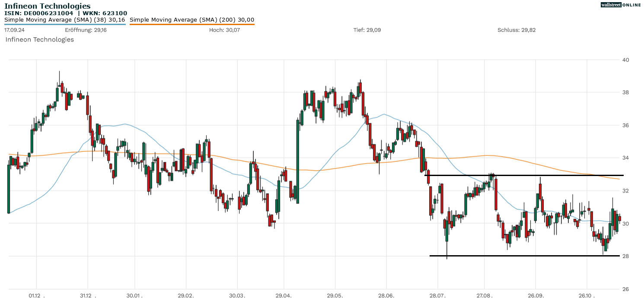Viewport: 644px width, 298px height.
Task: Click the Hoch 30,07 value
Action: click(224, 30)
